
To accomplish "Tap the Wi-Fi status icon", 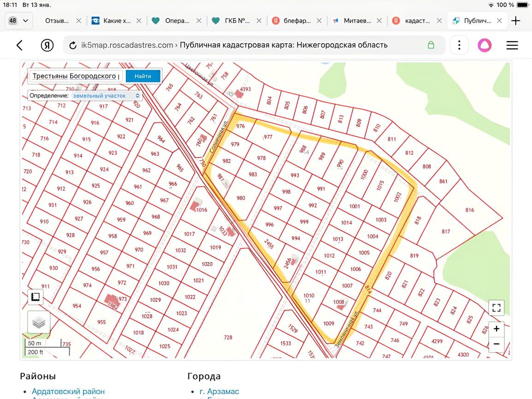I will (x=491, y=5).
